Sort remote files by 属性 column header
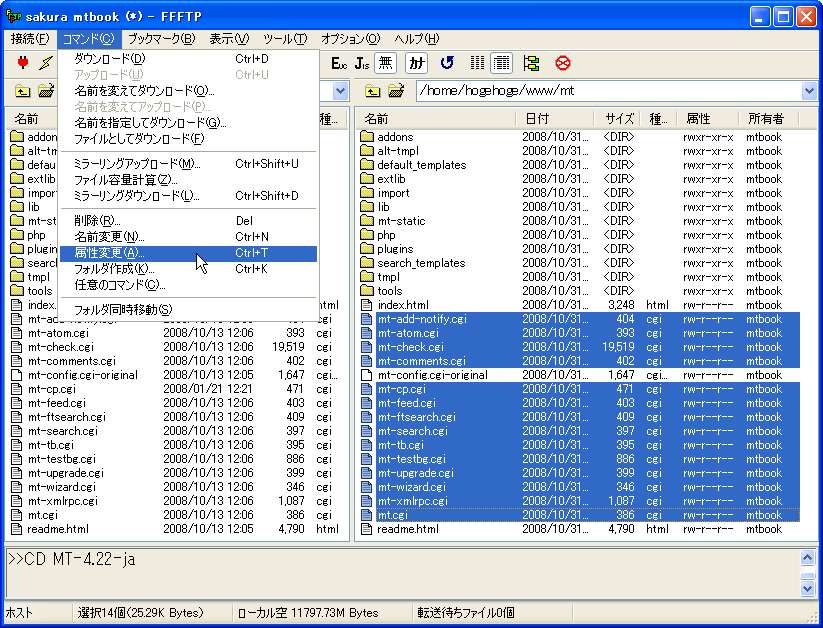The image size is (823, 628). 708,119
